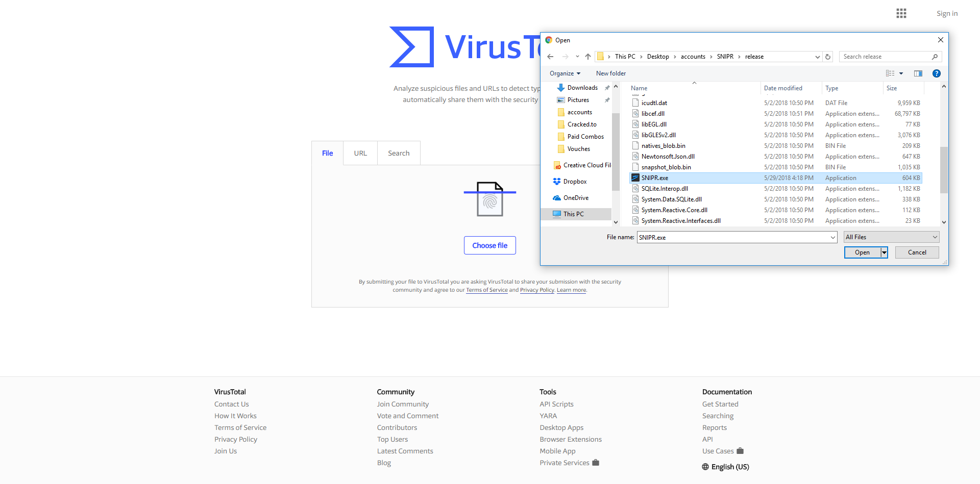Expand the This PC breadcrumb chevron
The height and width of the screenshot is (484, 980).
pyautogui.click(x=641, y=57)
